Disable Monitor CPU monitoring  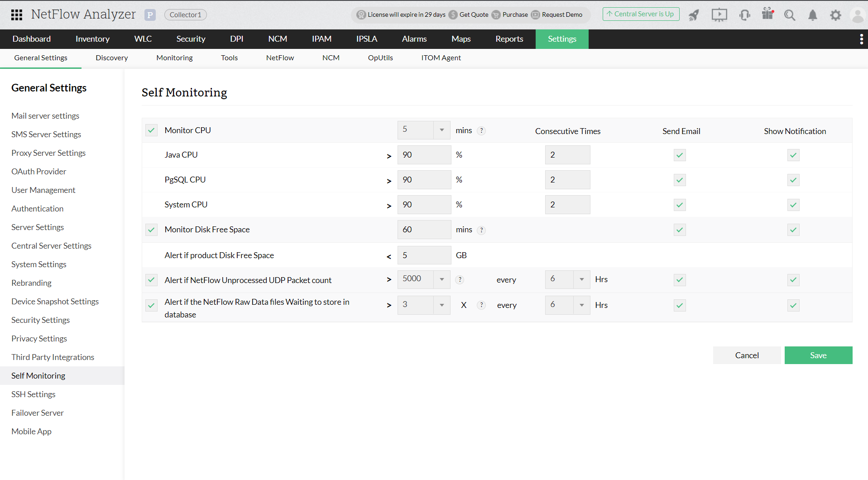click(x=151, y=130)
